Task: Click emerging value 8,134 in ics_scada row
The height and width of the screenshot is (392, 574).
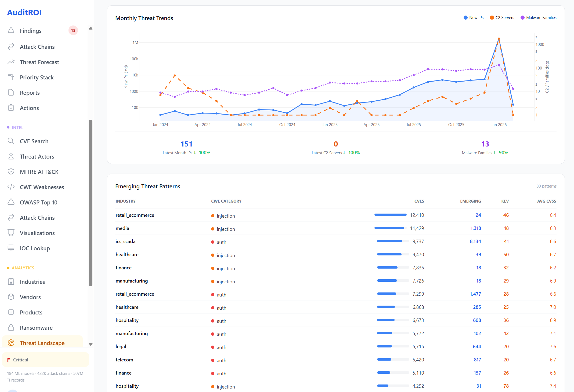Action: point(475,241)
